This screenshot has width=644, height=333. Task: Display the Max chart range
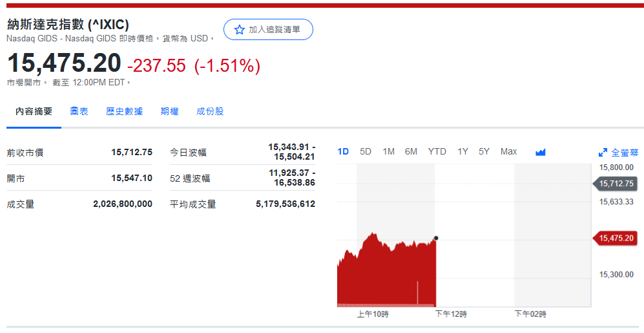(x=508, y=151)
